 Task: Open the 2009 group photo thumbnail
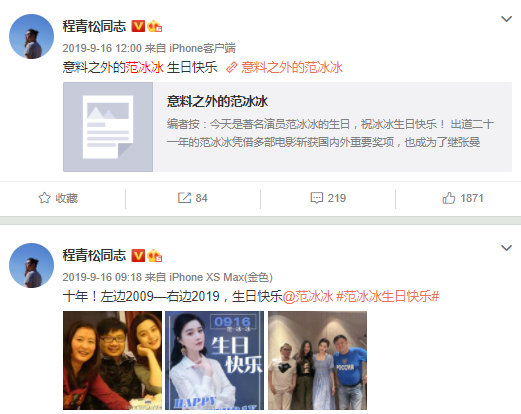[x=112, y=360]
